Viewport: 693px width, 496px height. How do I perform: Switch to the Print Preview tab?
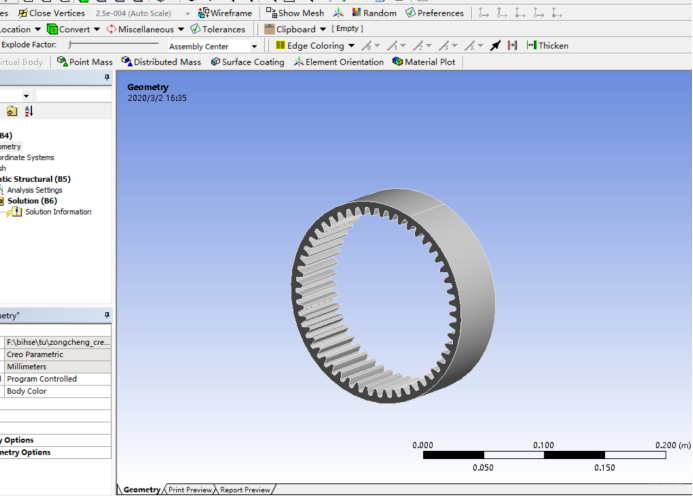pos(190,490)
